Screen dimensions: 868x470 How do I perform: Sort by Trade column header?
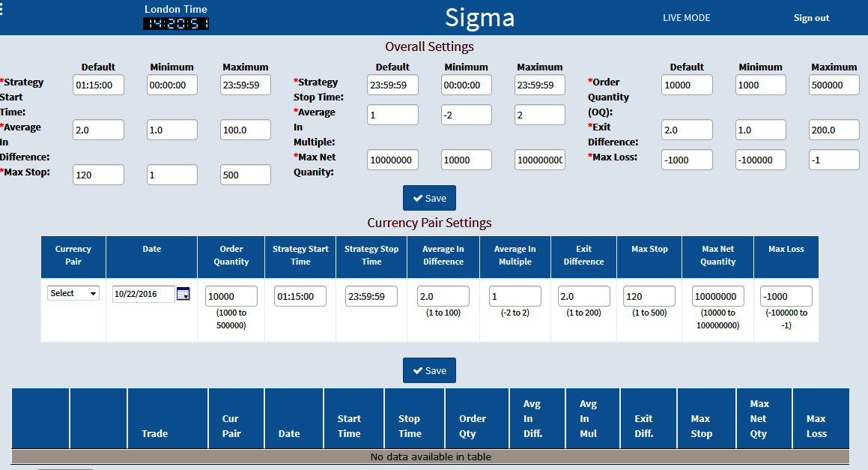[x=155, y=433]
